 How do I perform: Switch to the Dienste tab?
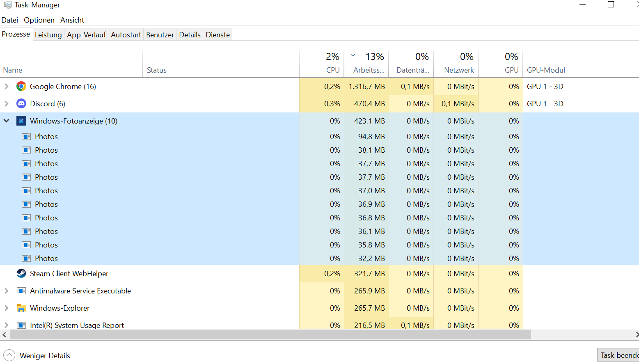[x=218, y=34]
